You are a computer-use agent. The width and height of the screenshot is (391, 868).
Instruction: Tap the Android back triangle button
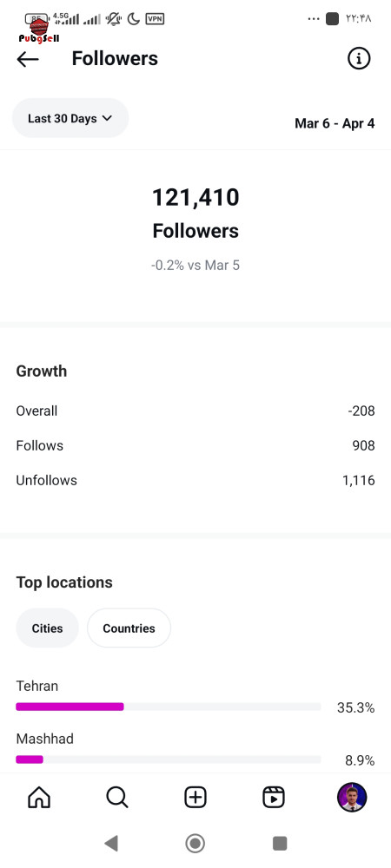coord(111,843)
